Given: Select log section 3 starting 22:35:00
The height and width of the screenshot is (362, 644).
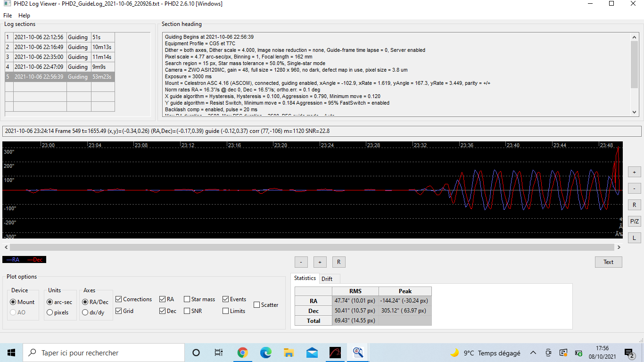Looking at the screenshot, I should [60, 57].
